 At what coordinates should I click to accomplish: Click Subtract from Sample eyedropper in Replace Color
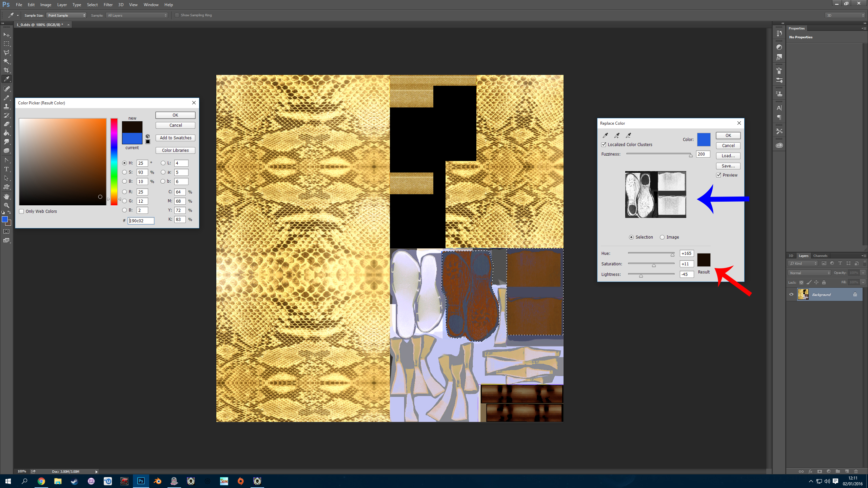tap(628, 136)
